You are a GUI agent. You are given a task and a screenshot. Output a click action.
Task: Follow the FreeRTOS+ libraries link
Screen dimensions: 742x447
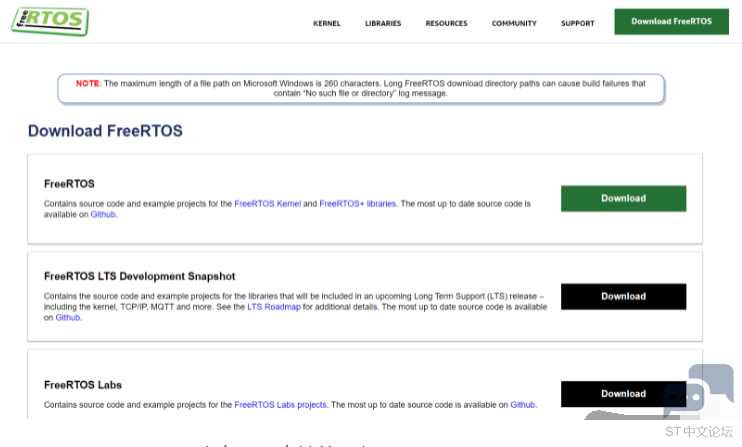(x=358, y=203)
